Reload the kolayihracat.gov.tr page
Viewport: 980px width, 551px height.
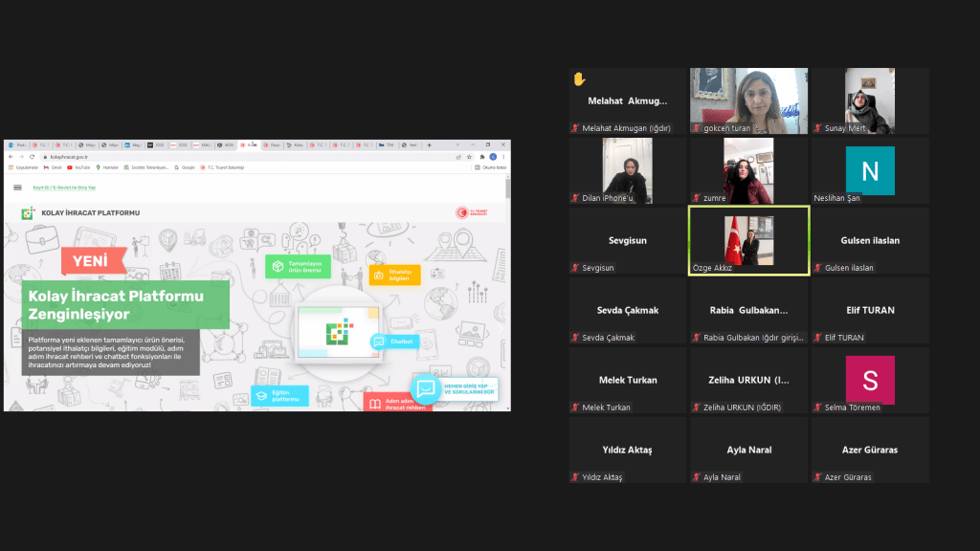click(32, 156)
